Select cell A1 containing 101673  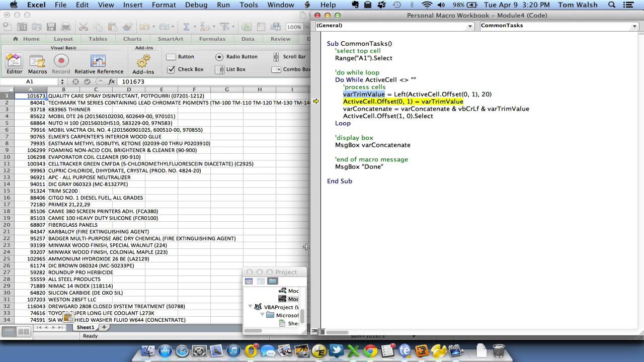[30, 96]
